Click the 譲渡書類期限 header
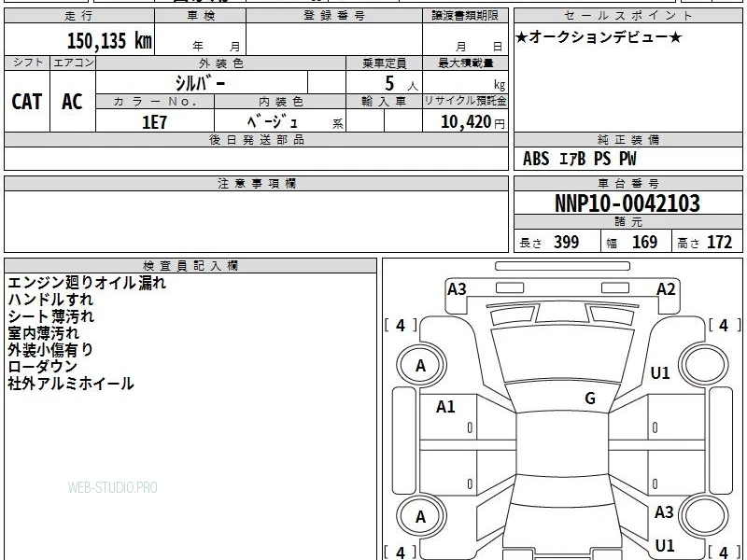The height and width of the screenshot is (560, 747). tap(465, 16)
